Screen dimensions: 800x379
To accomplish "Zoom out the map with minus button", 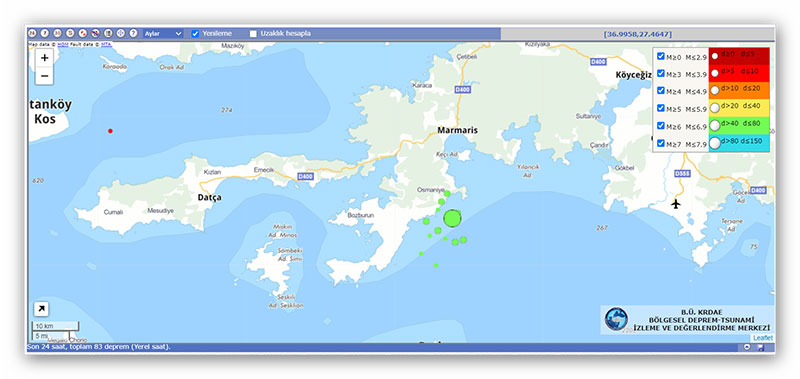I will 44,76.
